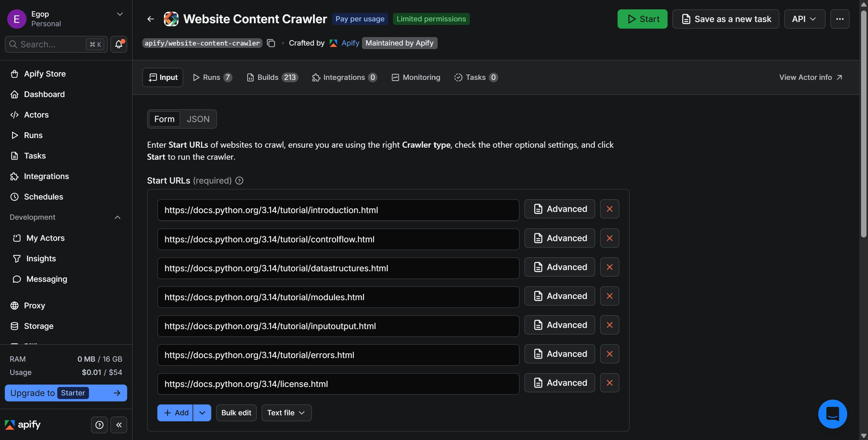Start the crawler with green Start button
The height and width of the screenshot is (440, 868).
pyautogui.click(x=642, y=19)
